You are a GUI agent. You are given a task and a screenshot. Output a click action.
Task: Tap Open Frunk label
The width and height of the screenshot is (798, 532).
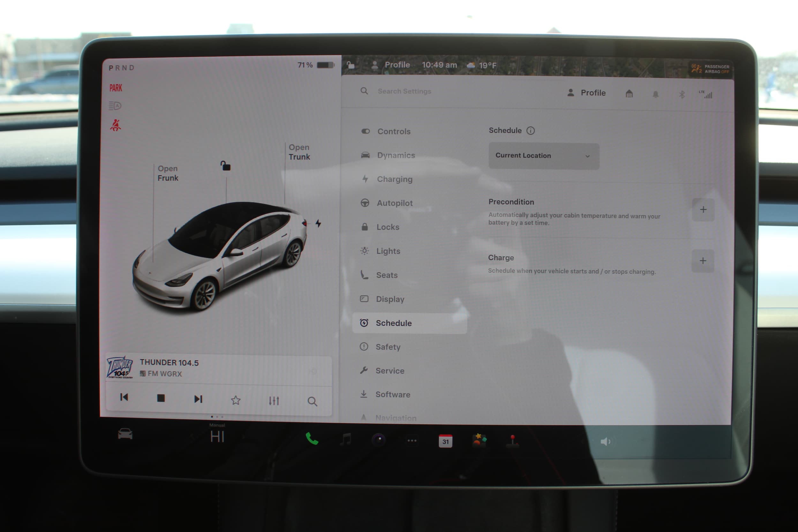coord(168,173)
